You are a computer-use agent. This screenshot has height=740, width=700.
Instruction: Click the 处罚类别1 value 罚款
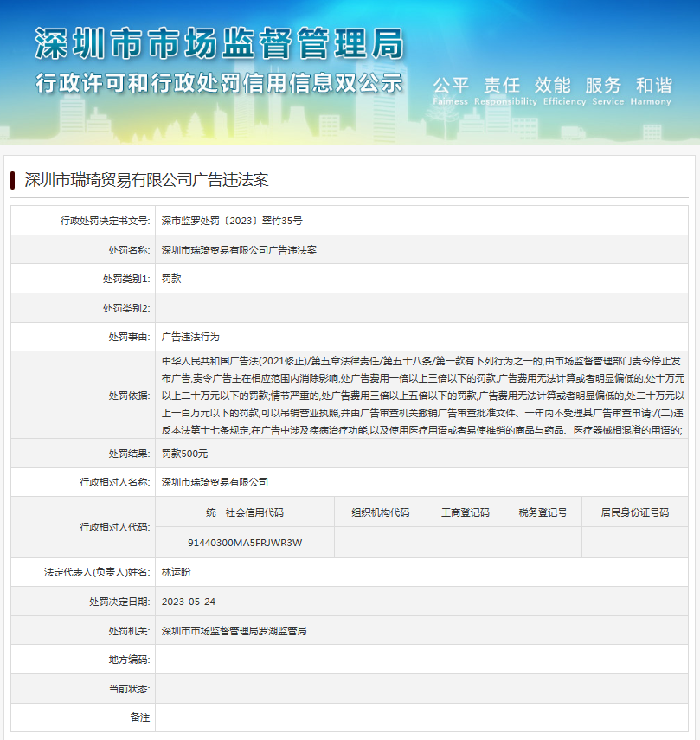tap(171, 279)
